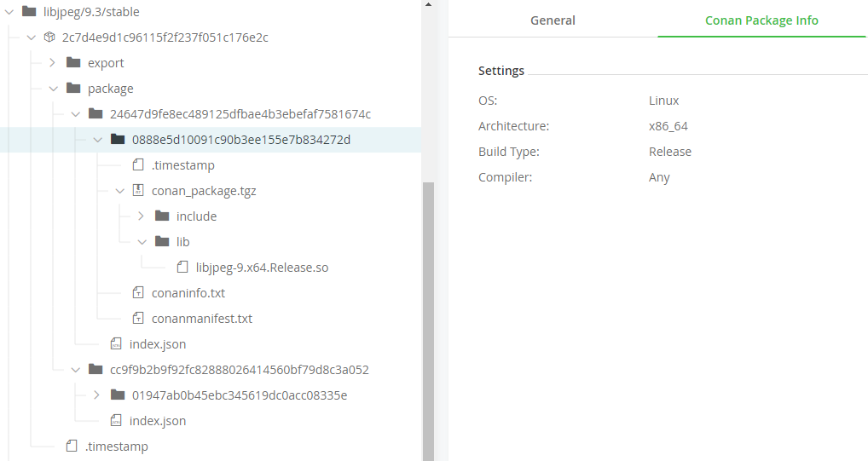Screen dimensions: 868x461
Task: Switch to the General tab
Action: click(553, 20)
